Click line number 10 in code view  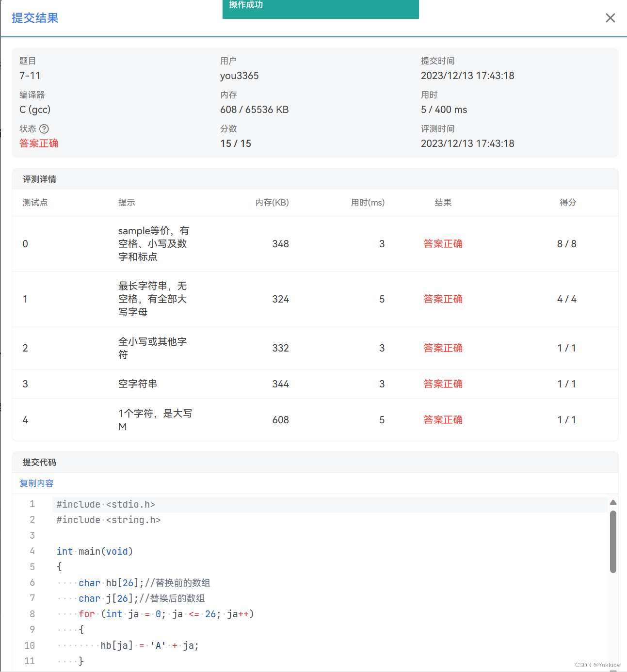tap(29, 645)
